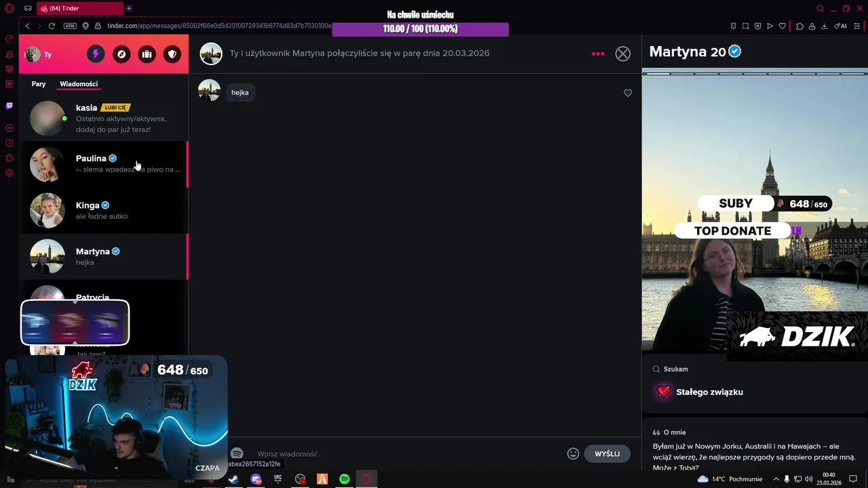The width and height of the screenshot is (868, 488).
Task: Search tabs with the magnifier icon
Action: 820,8
